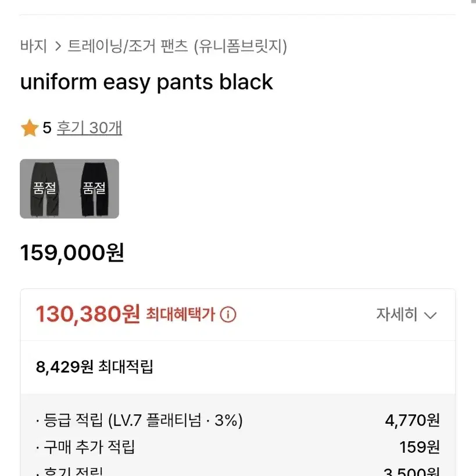The height and width of the screenshot is (476, 476).
Task: Open the 후기 30개 reviews link
Action: coord(90,128)
